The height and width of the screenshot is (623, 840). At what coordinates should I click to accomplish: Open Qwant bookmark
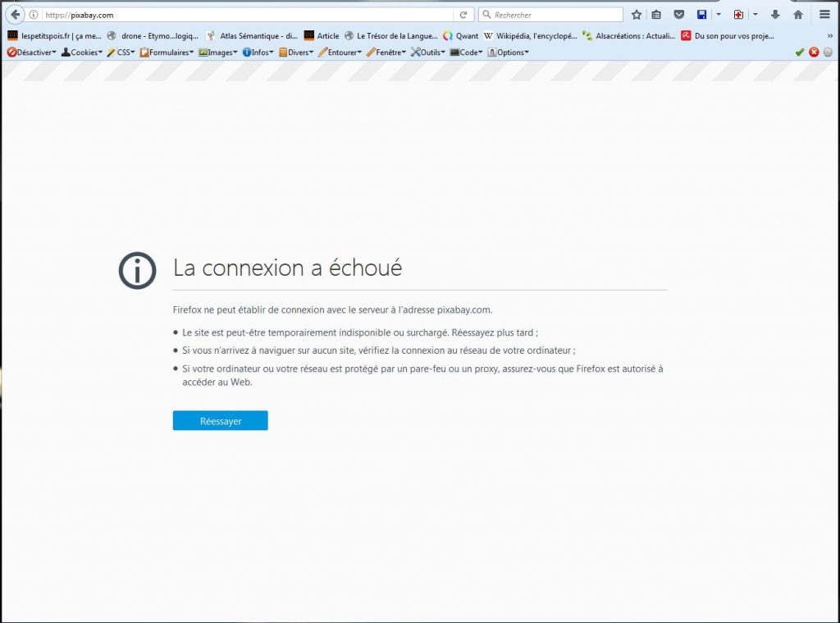[461, 36]
